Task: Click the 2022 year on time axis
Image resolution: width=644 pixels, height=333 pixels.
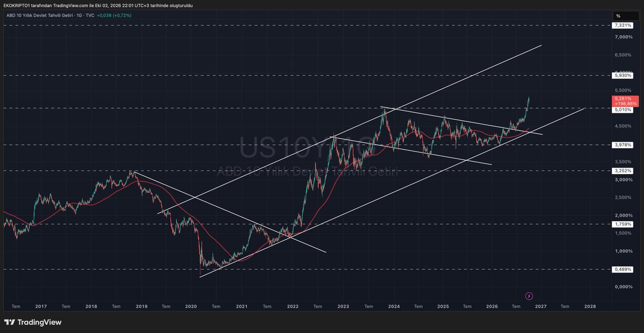Action: pos(292,307)
